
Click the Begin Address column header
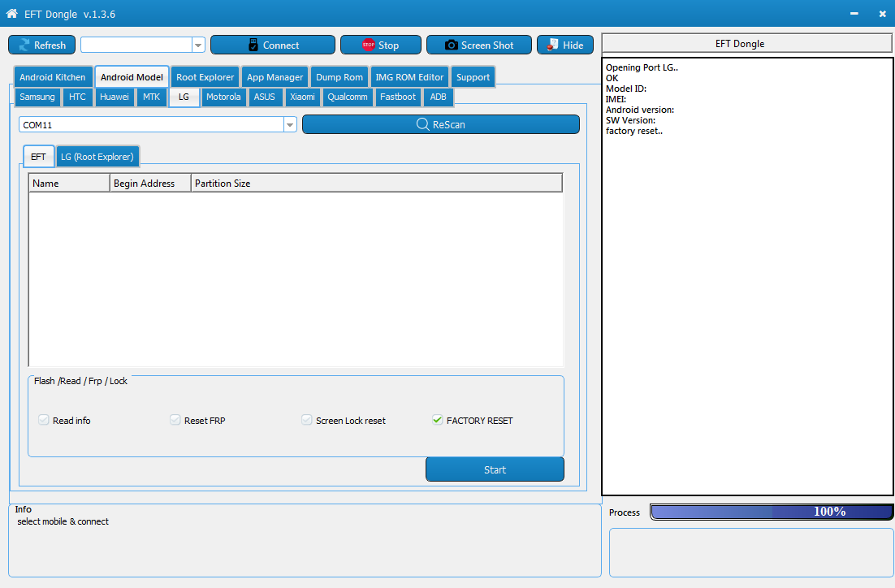tap(151, 184)
